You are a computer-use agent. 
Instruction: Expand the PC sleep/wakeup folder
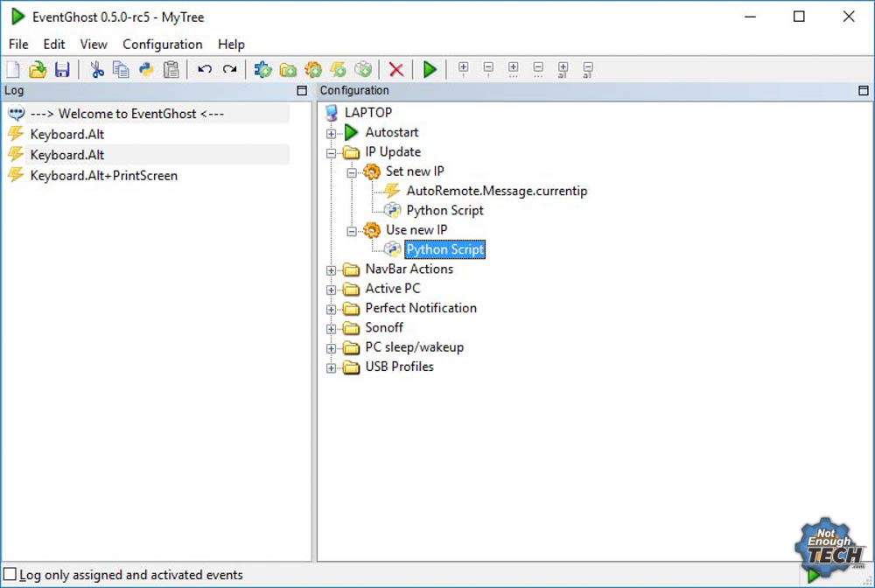point(332,348)
